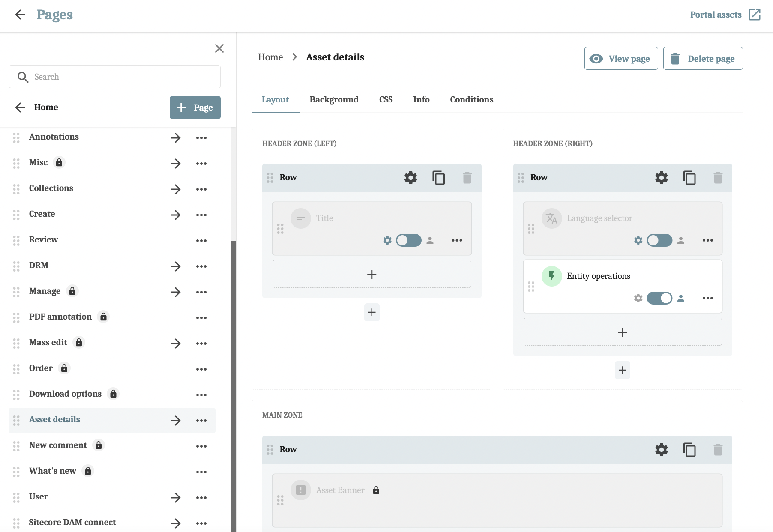Open Portal assets in new window
The height and width of the screenshot is (532, 773).
click(x=755, y=14)
